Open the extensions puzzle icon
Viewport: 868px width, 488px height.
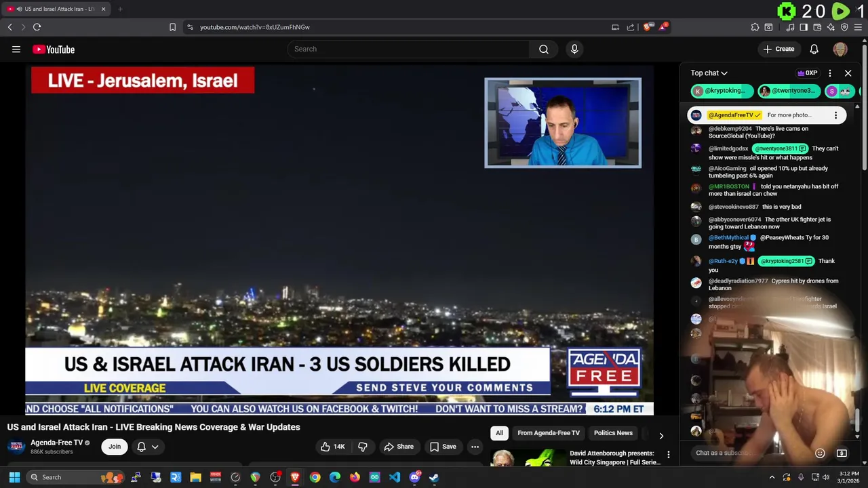click(755, 27)
